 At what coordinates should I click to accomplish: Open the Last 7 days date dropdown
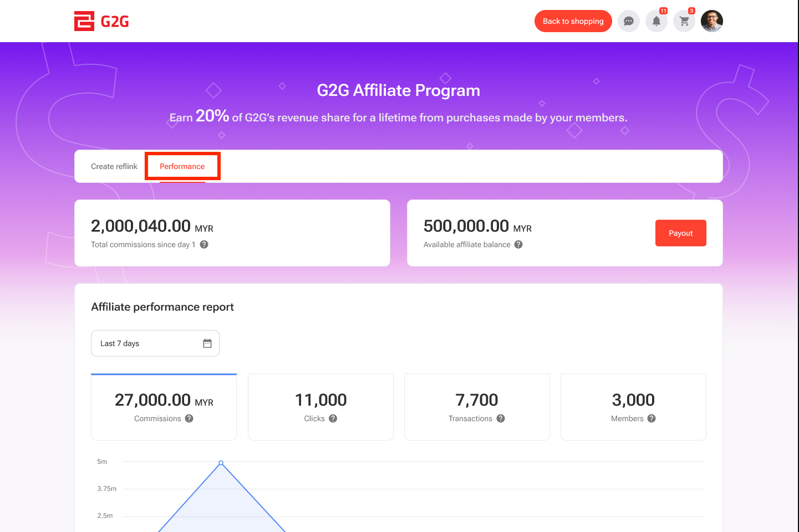(155, 344)
